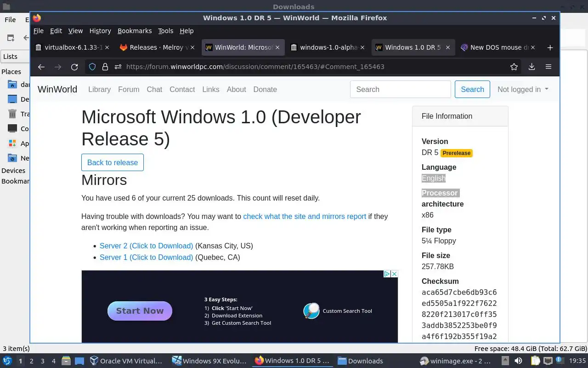Switch to workspace 2 in taskbar pager
The height and width of the screenshot is (368, 588).
(31, 361)
